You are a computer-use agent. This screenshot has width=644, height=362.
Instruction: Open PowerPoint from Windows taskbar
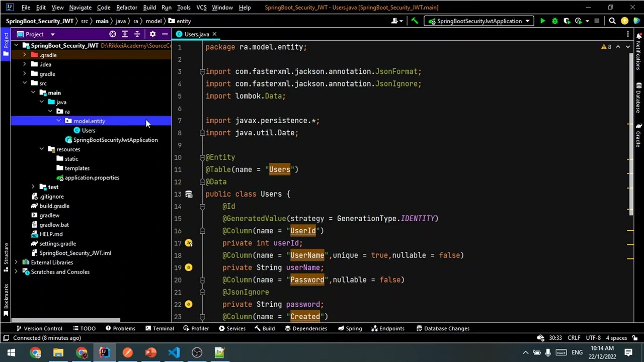150,352
